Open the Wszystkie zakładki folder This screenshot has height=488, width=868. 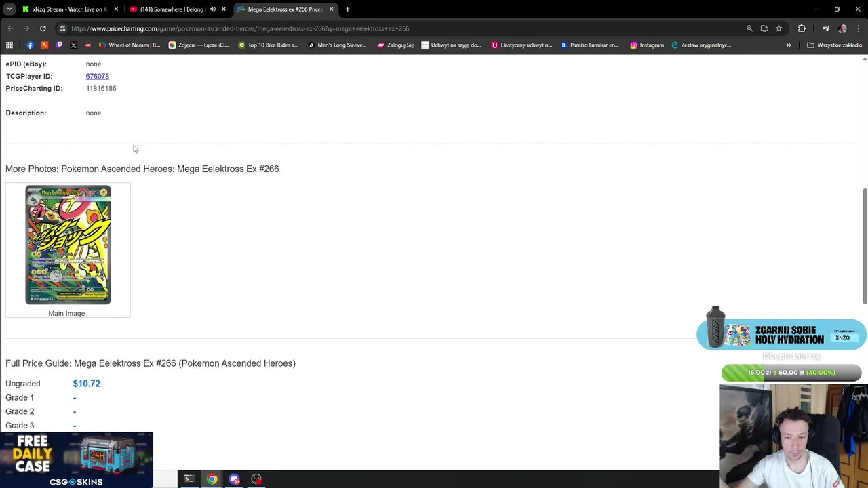pyautogui.click(x=834, y=45)
